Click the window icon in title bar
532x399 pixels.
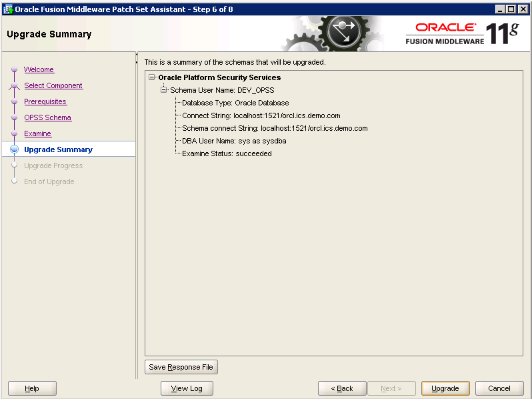[x=8, y=9]
